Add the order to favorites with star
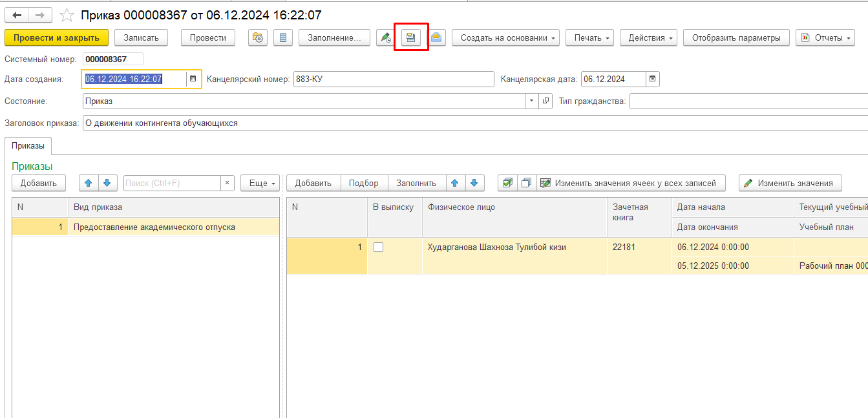The width and height of the screenshot is (868, 418). pyautogui.click(x=67, y=15)
